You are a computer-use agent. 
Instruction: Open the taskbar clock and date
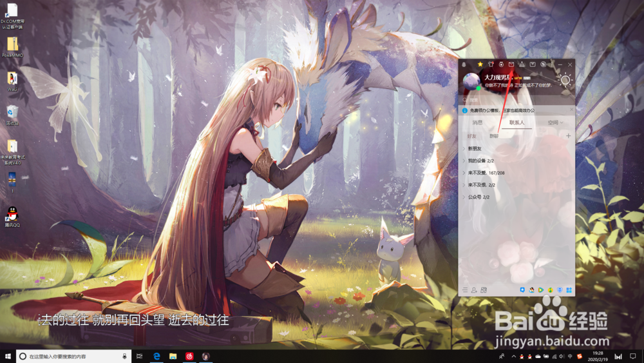tap(598, 356)
